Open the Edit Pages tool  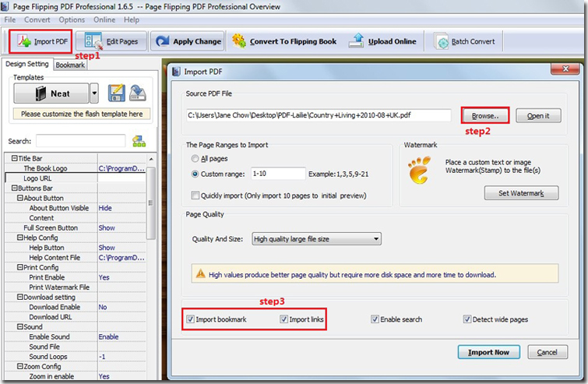click(112, 41)
